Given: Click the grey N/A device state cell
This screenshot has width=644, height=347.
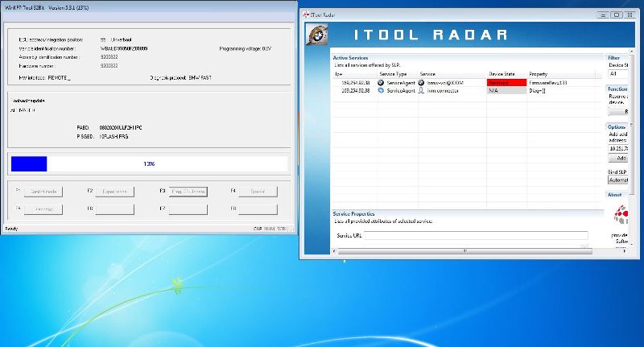Looking at the screenshot, I should click(x=506, y=91).
